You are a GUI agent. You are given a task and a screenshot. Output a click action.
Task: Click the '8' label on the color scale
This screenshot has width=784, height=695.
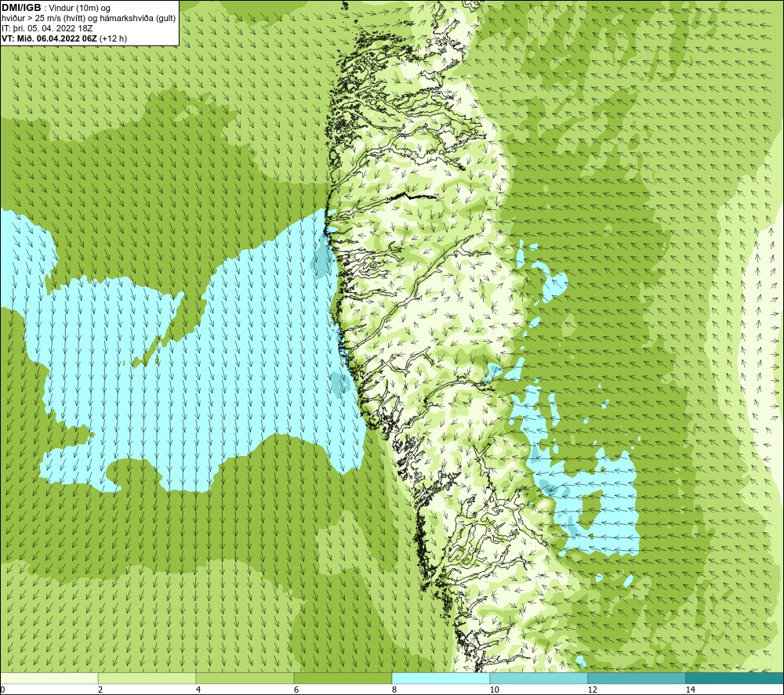click(394, 690)
